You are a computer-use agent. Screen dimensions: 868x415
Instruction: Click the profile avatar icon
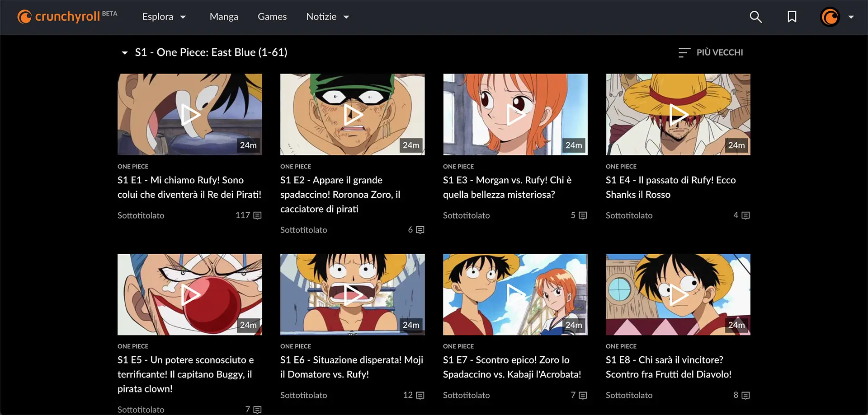(830, 17)
